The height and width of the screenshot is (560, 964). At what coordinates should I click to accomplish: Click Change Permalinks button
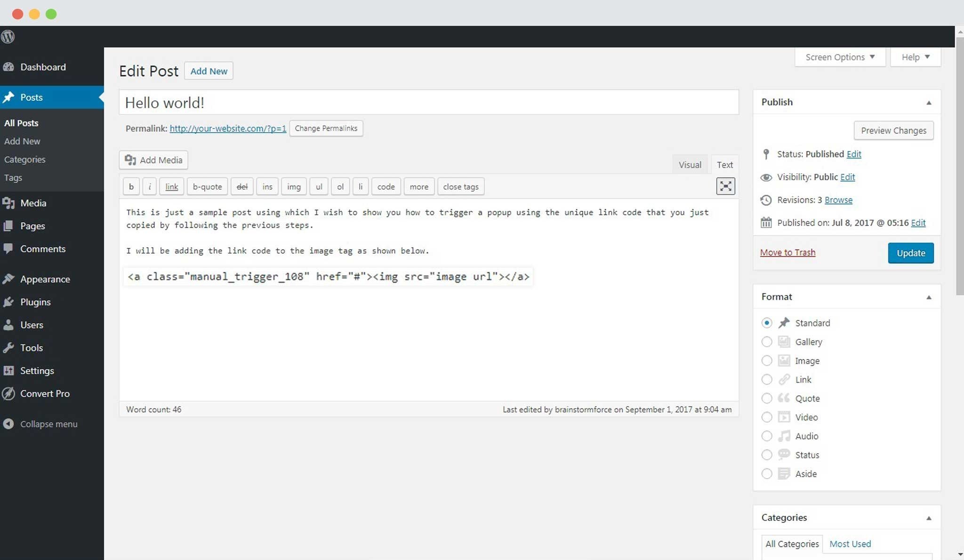326,128
